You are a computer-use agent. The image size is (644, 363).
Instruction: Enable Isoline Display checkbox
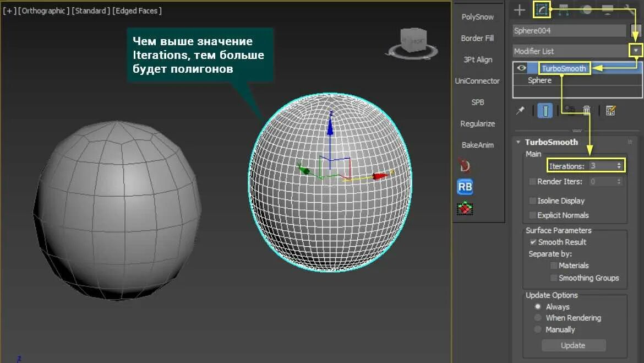[x=533, y=201]
